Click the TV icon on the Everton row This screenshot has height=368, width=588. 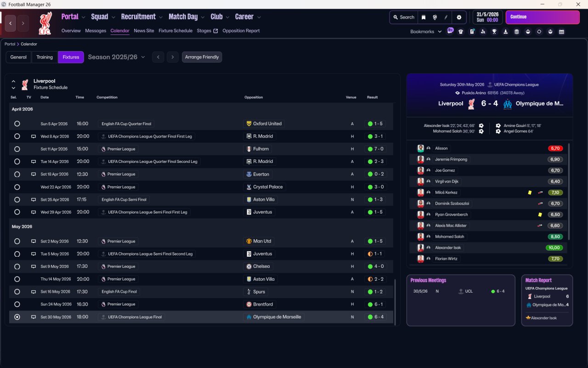(x=33, y=174)
